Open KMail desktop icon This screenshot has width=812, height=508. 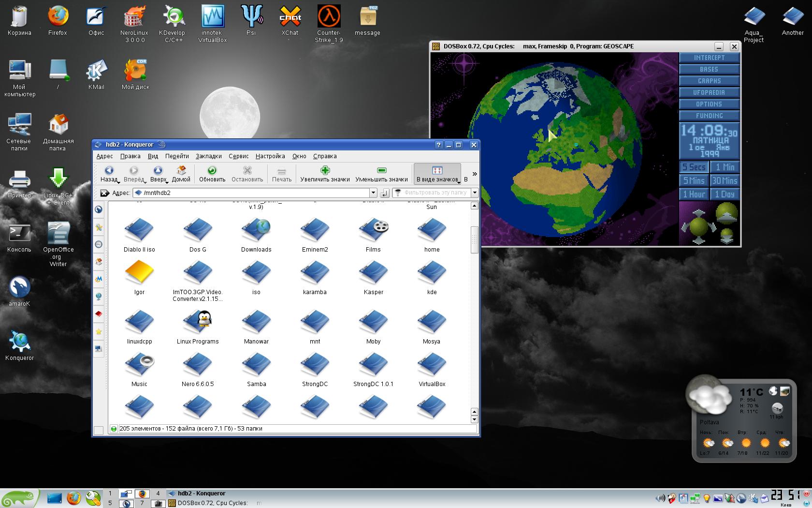click(96, 71)
